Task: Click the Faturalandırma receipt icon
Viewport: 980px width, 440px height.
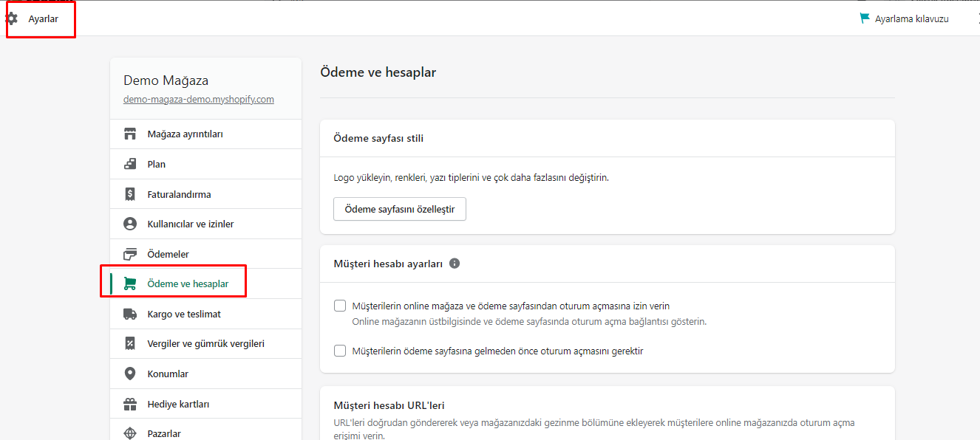Action: 130,194
